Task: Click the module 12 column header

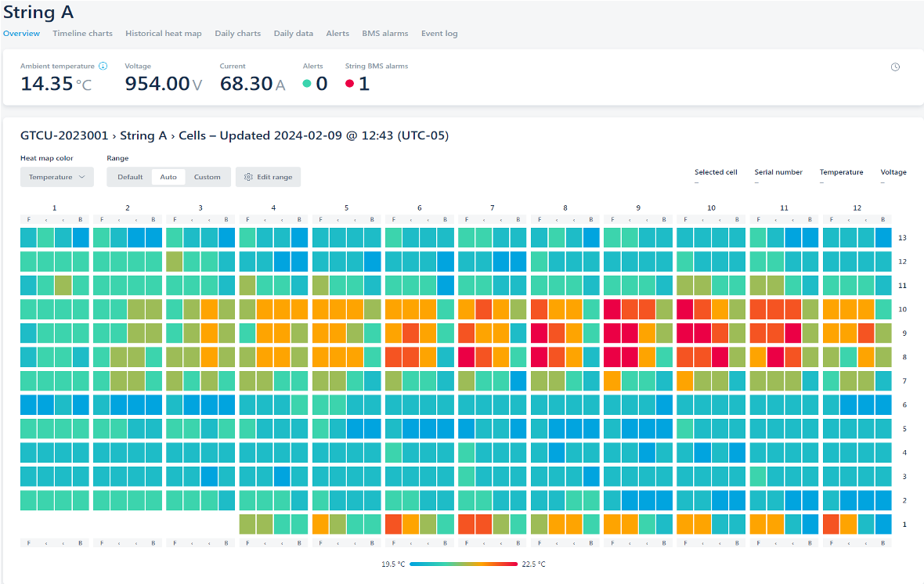Action: coord(857,208)
